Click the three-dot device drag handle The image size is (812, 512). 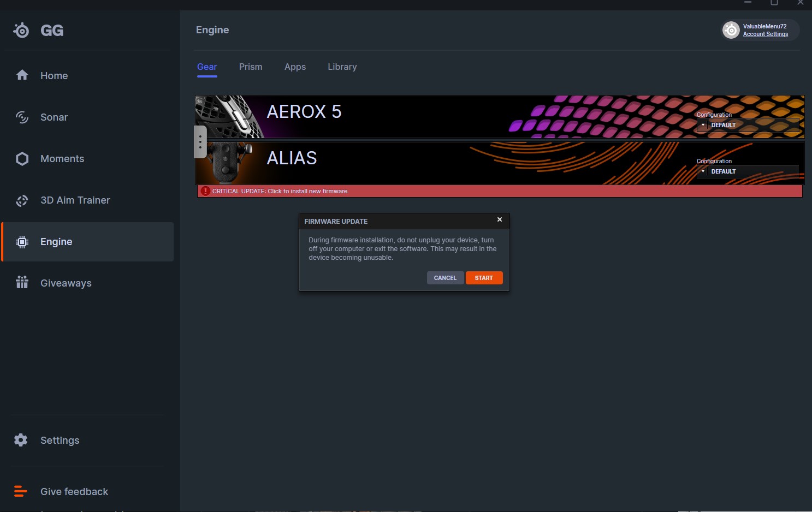pos(200,142)
